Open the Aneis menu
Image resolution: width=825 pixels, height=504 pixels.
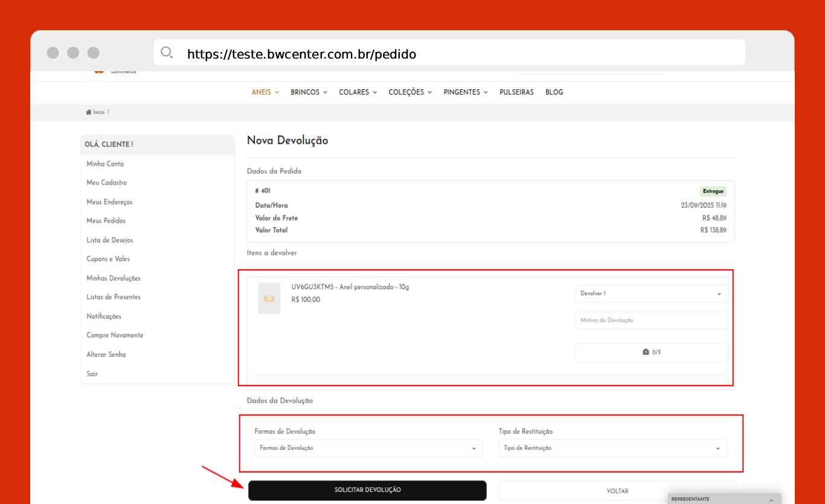coord(265,92)
